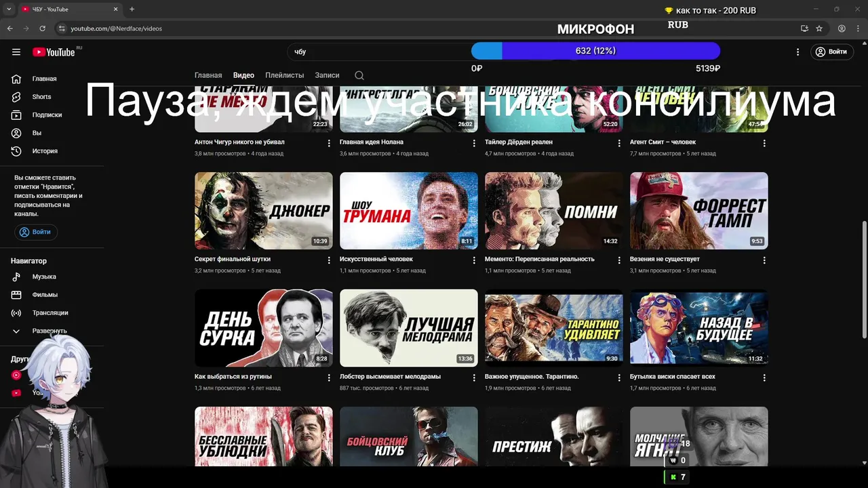
Task: Select the ЧБУ - YouTube browser tab
Action: (x=68, y=9)
